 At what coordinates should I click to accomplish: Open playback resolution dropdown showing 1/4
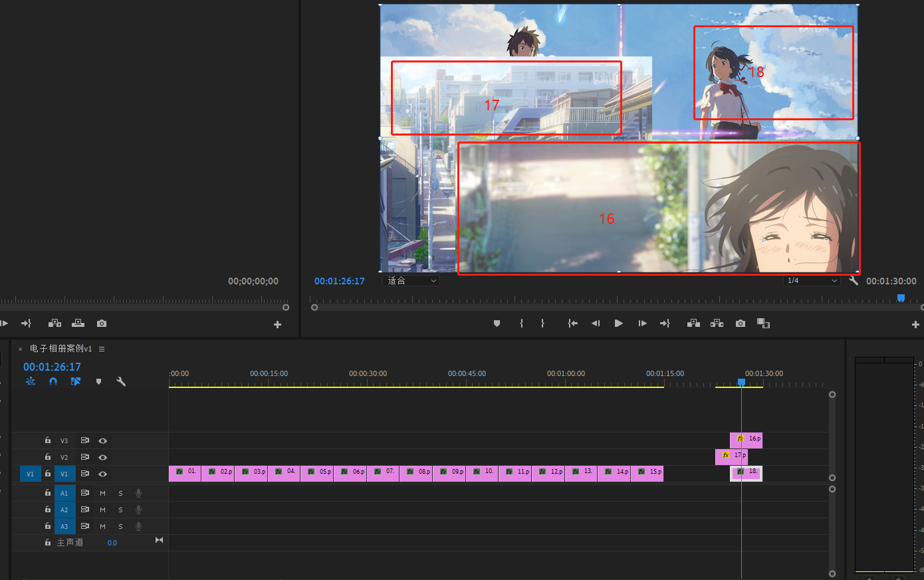click(812, 281)
